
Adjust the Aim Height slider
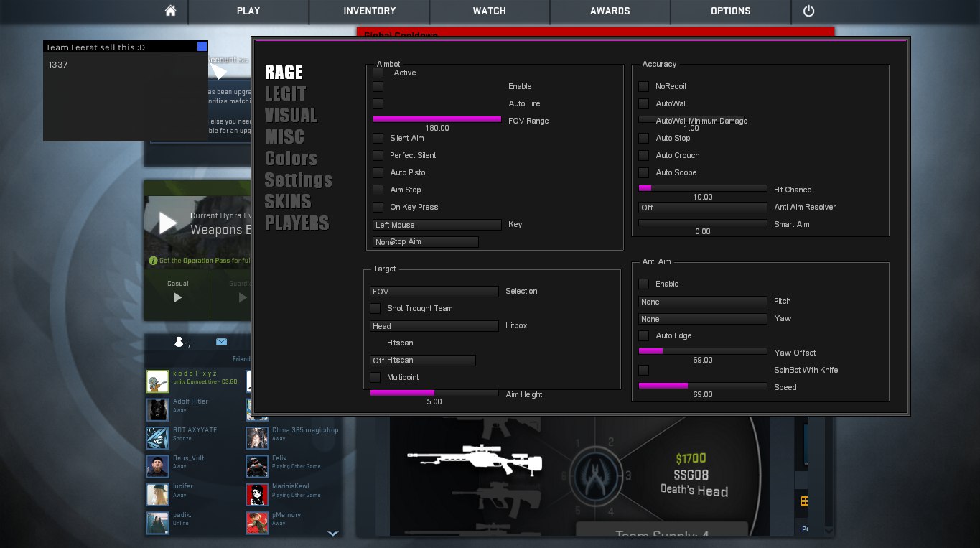click(x=434, y=393)
